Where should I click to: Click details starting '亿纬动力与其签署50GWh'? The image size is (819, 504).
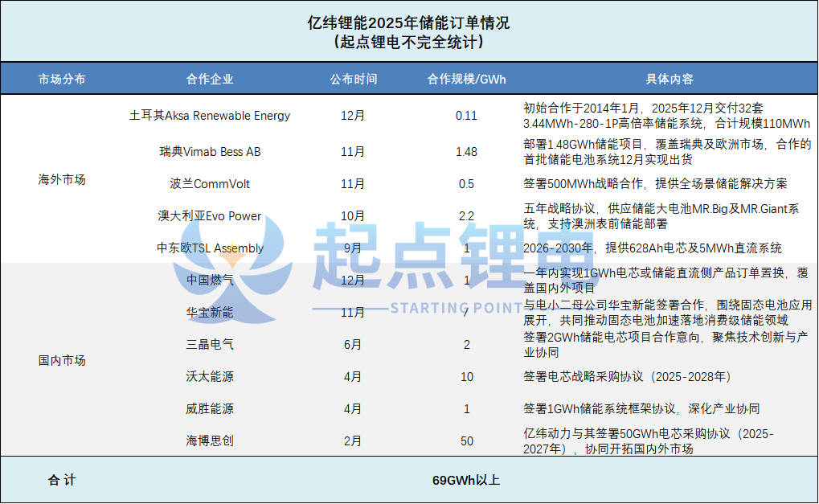(648, 441)
